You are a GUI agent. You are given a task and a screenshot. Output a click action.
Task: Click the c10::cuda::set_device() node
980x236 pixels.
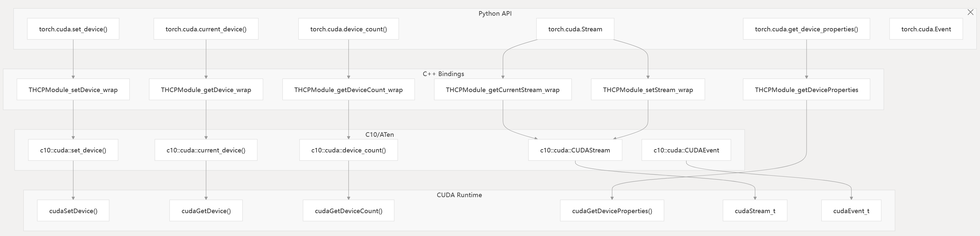tap(73, 150)
